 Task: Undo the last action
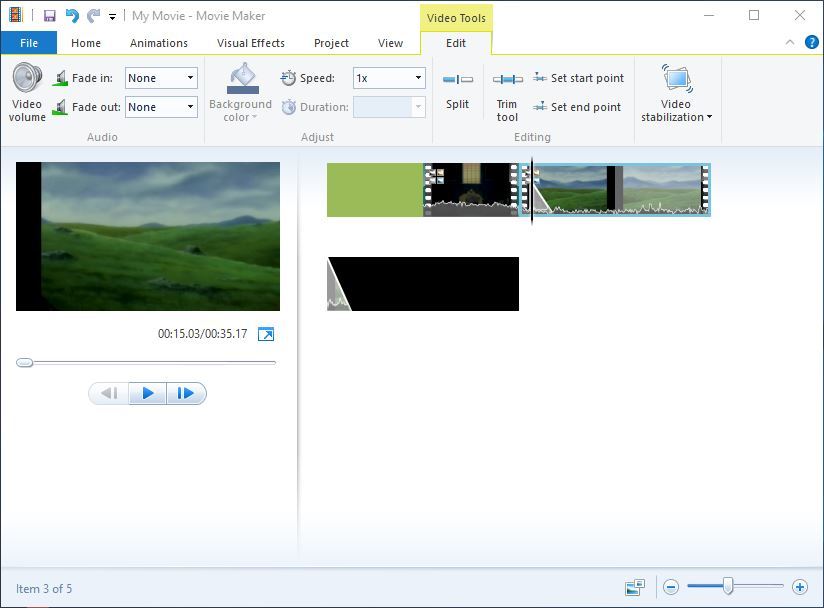72,16
